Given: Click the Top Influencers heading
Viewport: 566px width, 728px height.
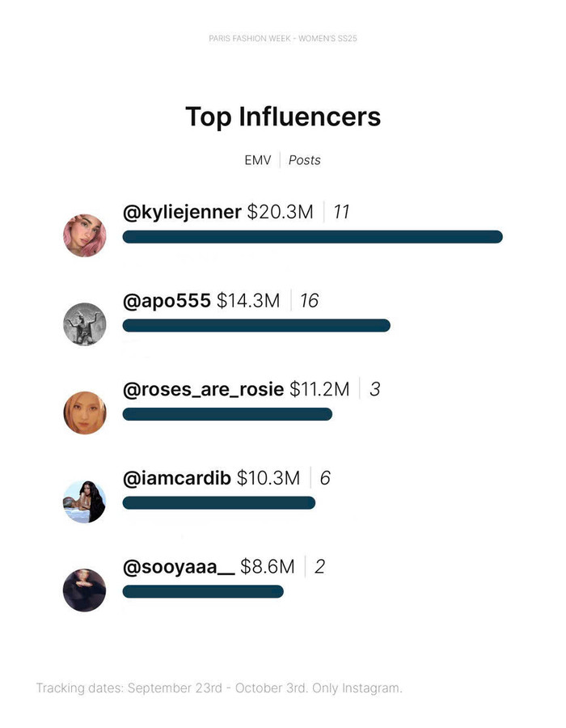Looking at the screenshot, I should tap(283, 116).
